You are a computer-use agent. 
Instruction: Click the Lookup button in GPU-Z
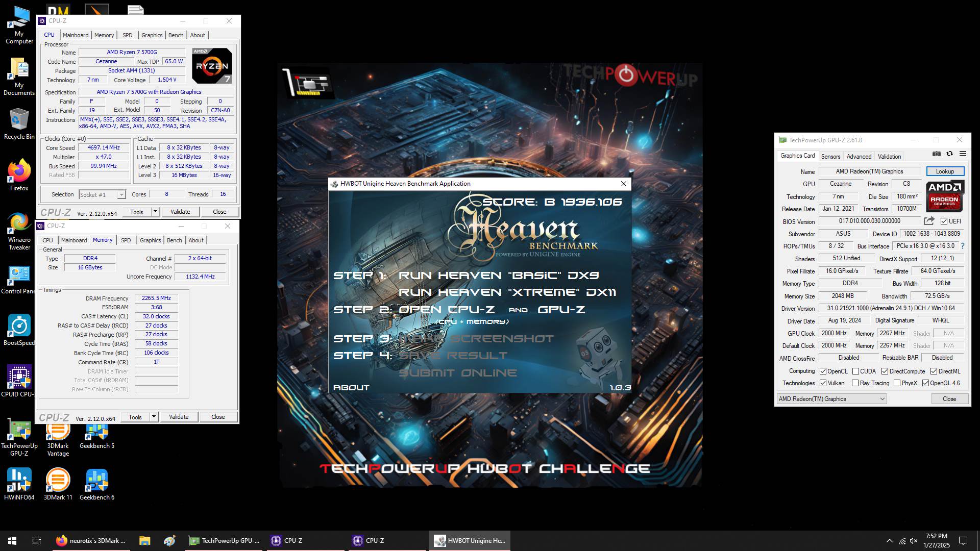[x=945, y=171]
